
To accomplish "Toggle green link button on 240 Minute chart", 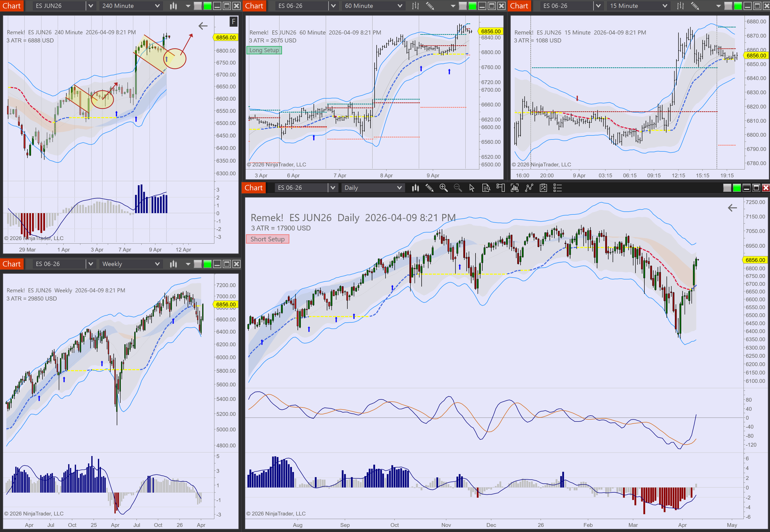I will pyautogui.click(x=208, y=6).
